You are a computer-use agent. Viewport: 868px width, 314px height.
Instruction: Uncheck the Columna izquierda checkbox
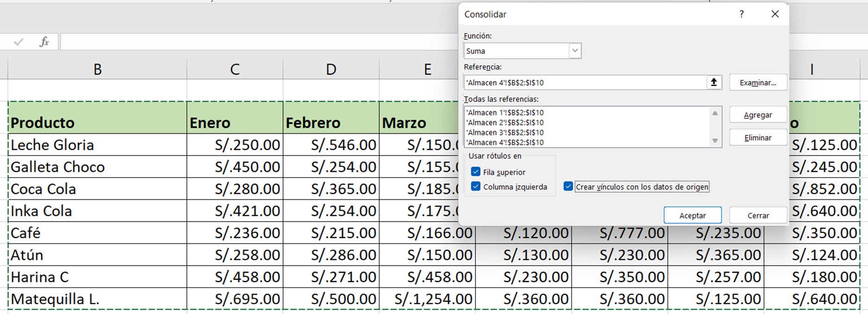(x=475, y=187)
